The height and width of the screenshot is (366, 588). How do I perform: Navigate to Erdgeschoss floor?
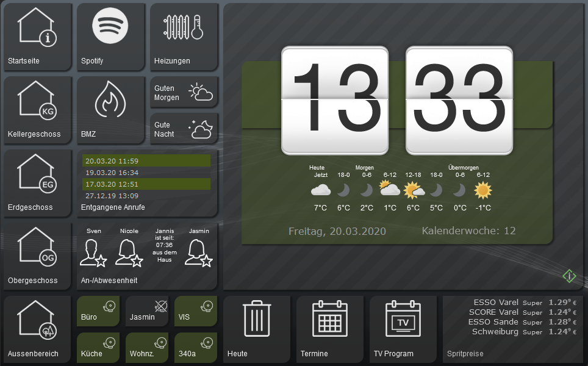[37, 183]
